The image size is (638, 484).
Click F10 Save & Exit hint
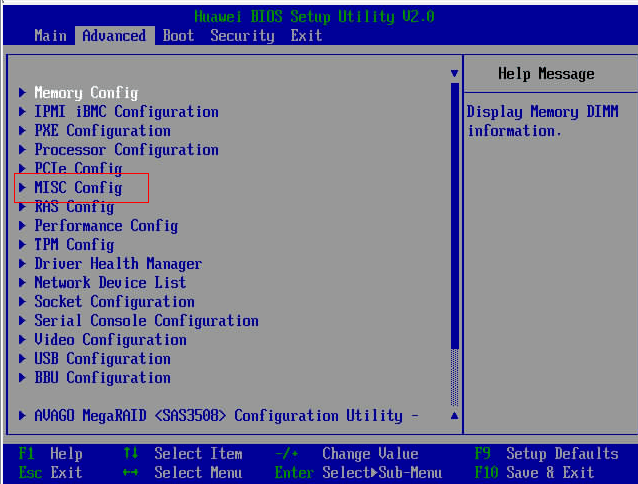point(534,473)
